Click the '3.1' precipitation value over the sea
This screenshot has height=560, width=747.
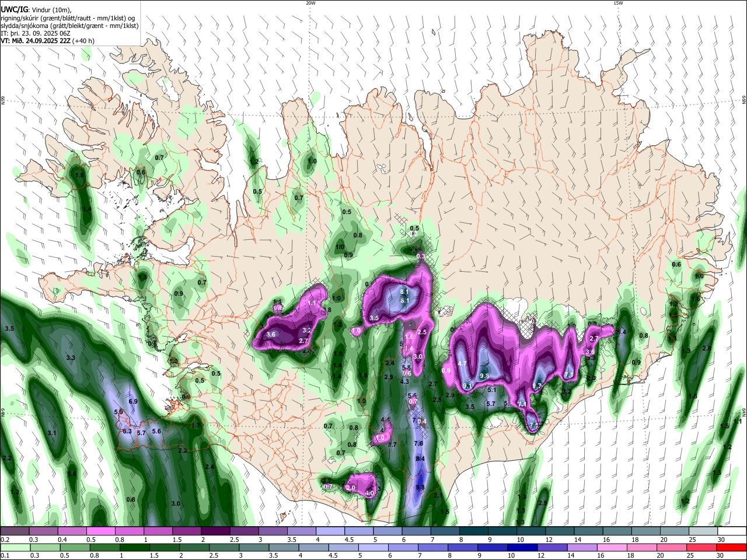click(x=51, y=433)
